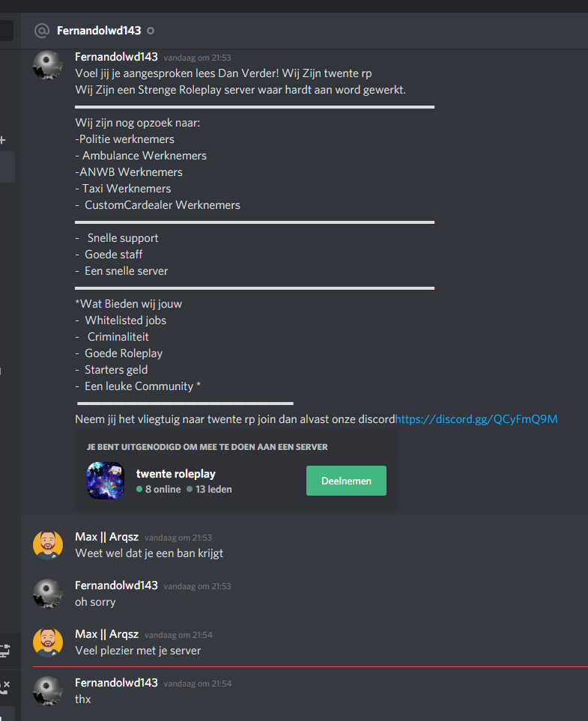Click the screen share icon in the left panel

[x=4, y=650]
